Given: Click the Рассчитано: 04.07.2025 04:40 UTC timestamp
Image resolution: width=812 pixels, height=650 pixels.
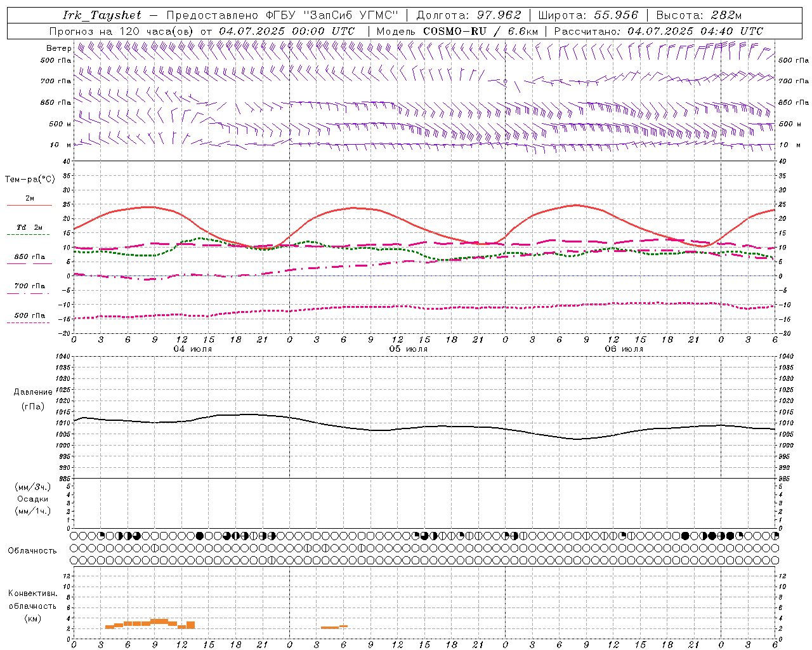Looking at the screenshot, I should (x=658, y=31).
